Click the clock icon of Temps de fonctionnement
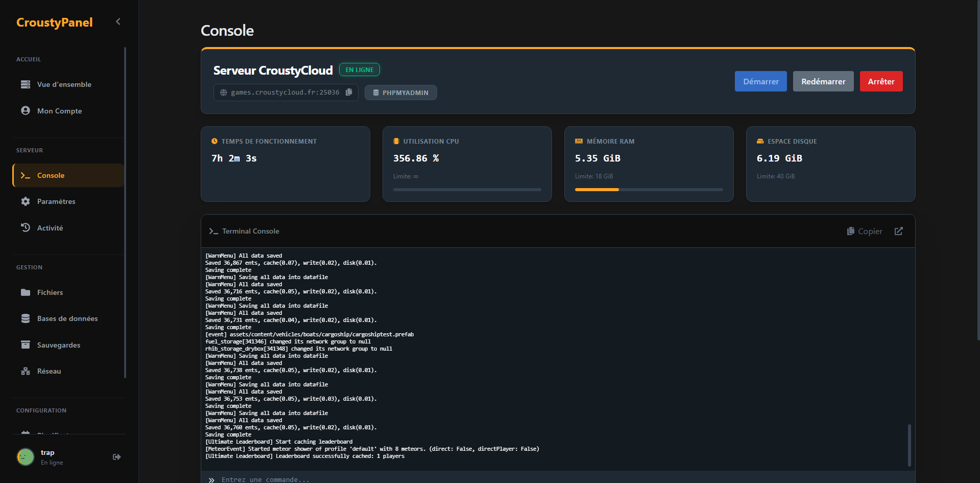 tap(214, 141)
